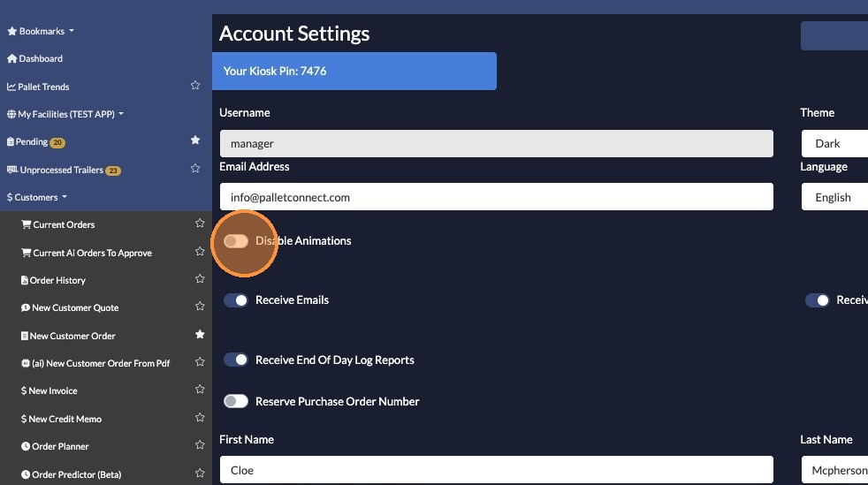
Task: Click the Email Address input field
Action: tap(496, 197)
